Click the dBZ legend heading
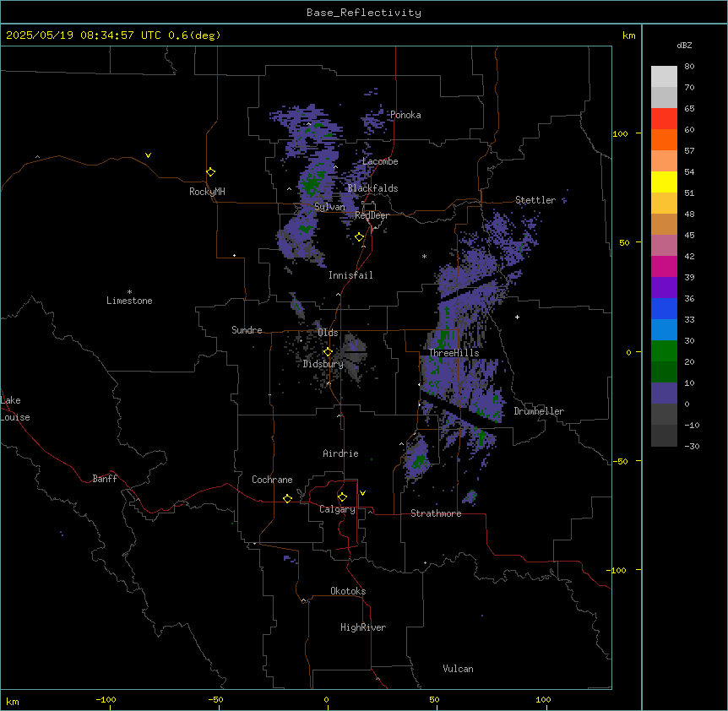728x711 pixels. (684, 45)
